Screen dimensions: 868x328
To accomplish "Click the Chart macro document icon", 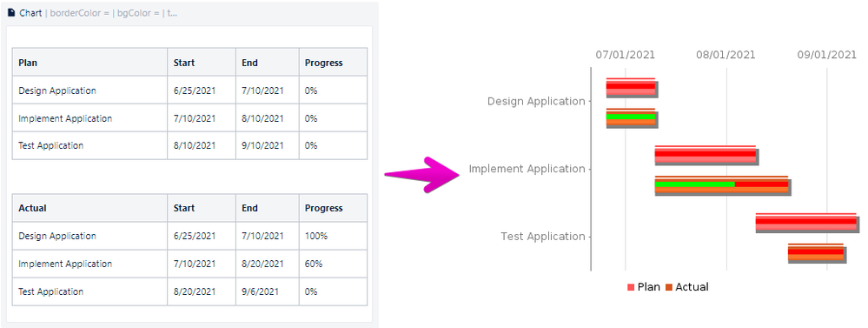I will click(11, 13).
